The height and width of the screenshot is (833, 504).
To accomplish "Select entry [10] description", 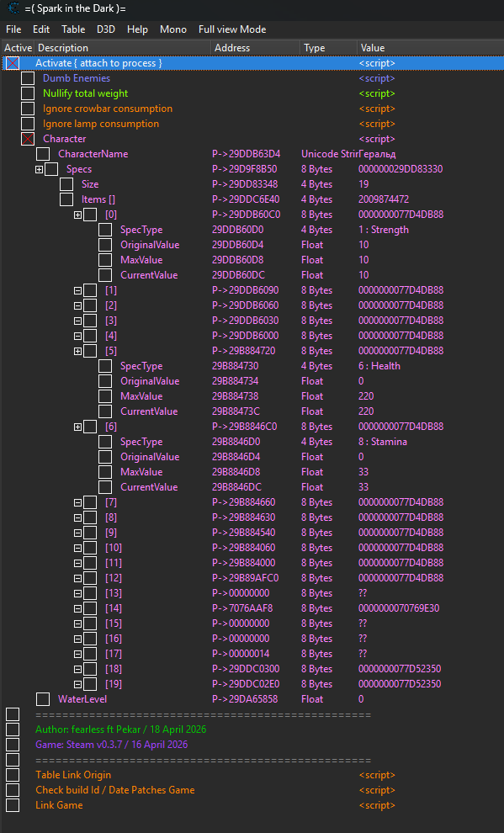I will pos(113,548).
